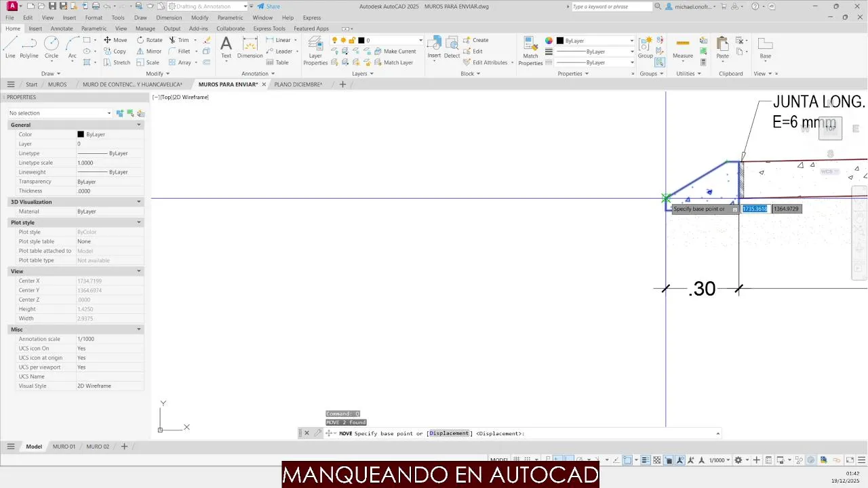The height and width of the screenshot is (488, 868).
Task: Activate the Trim command
Action: (x=179, y=40)
